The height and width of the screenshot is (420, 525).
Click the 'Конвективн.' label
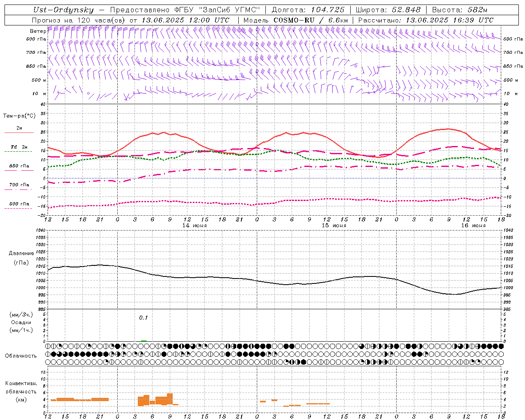coord(21,383)
